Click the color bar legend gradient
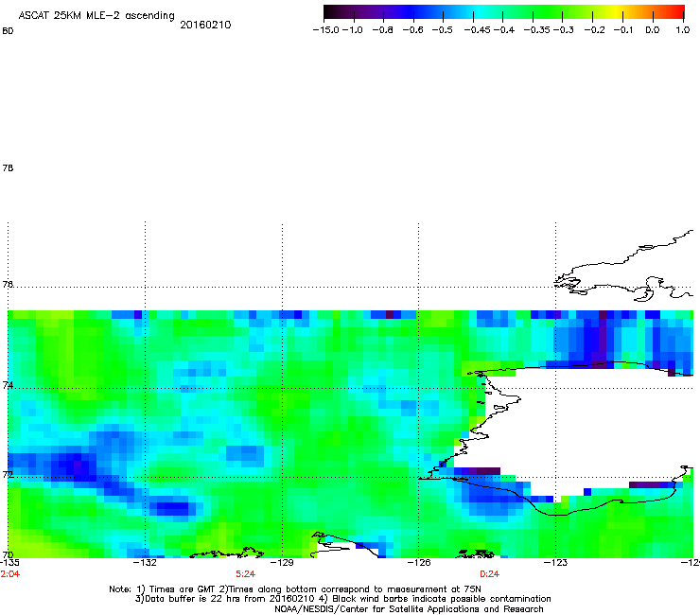The height and width of the screenshot is (615, 700). 504,11
